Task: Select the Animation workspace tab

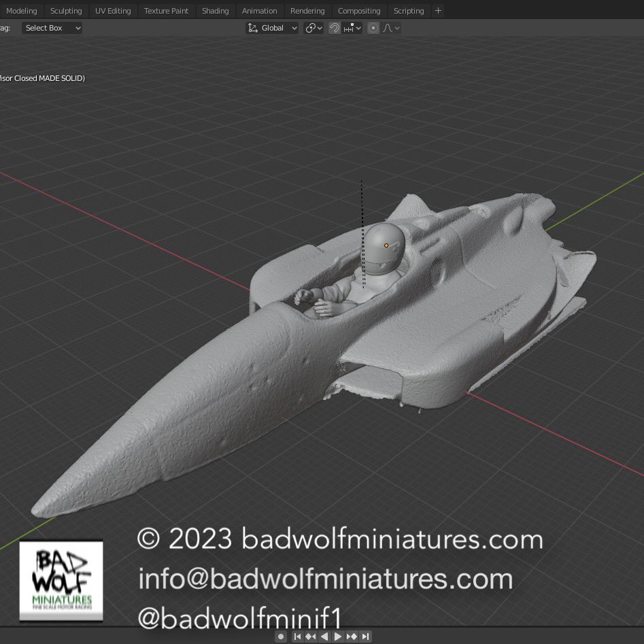Action: coord(259,11)
